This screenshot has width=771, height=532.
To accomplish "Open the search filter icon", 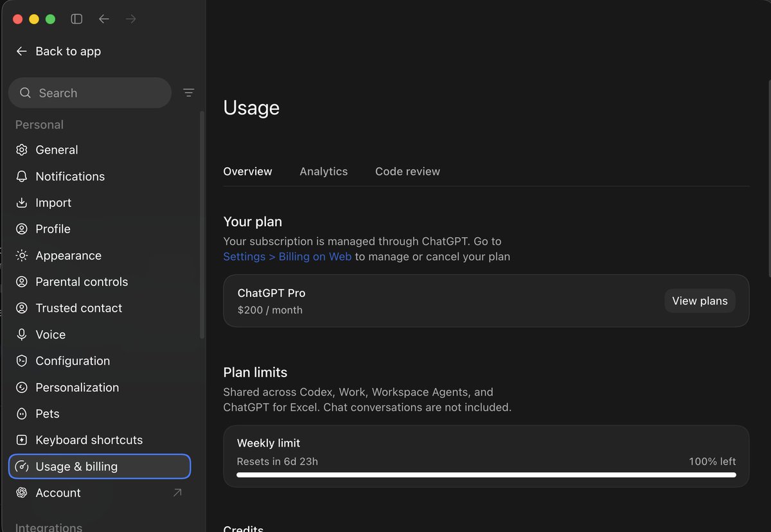I will point(188,93).
